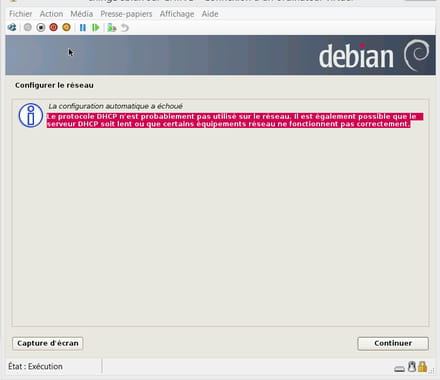Open the Média menu
Image resolution: width=440 pixels, height=380 pixels.
[82, 14]
